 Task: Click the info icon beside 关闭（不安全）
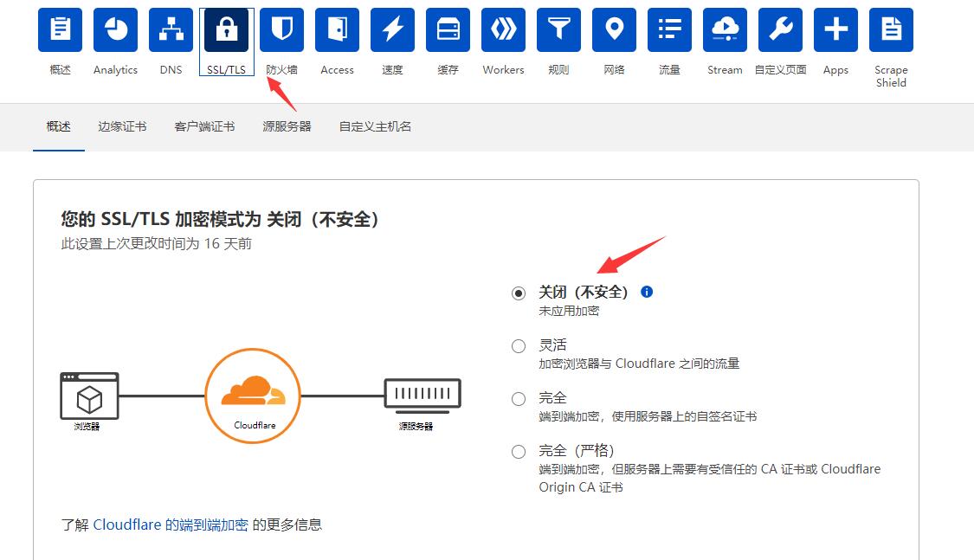coord(647,293)
